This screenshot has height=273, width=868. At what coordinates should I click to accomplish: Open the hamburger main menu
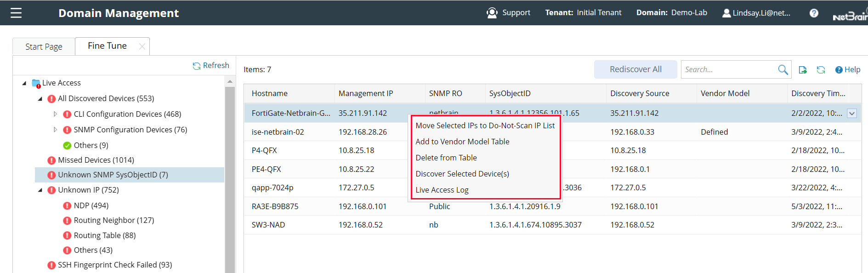16,13
